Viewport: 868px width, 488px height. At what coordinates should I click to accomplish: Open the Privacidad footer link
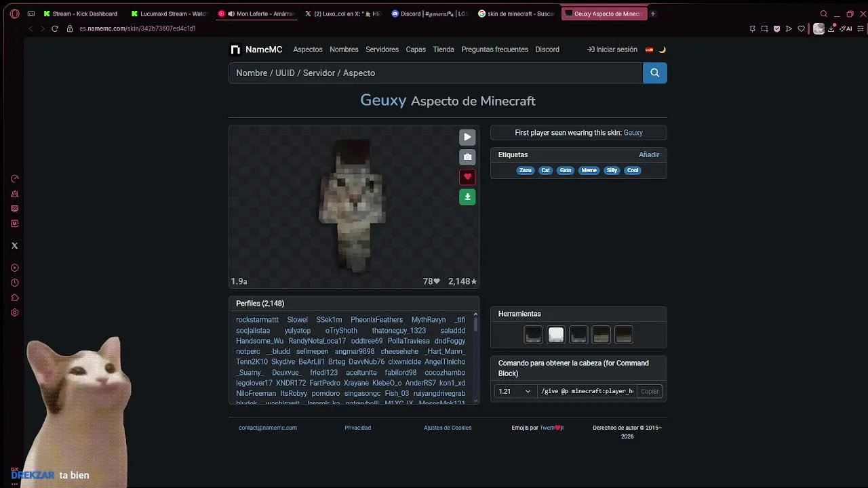[357, 428]
